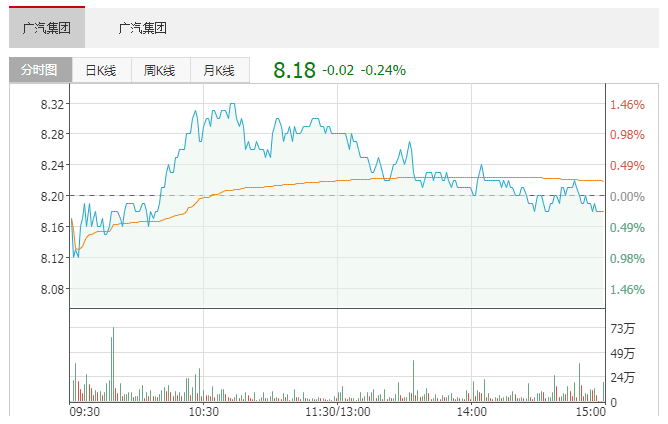Image resolution: width=668 pixels, height=424 pixels.
Task: Click the 0.00% right axis label
Action: pos(627,196)
